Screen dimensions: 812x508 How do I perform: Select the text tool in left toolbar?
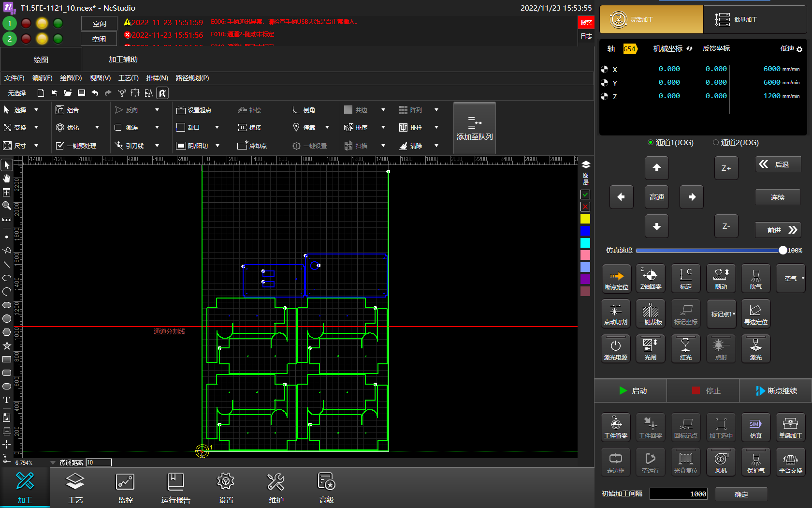(7, 400)
